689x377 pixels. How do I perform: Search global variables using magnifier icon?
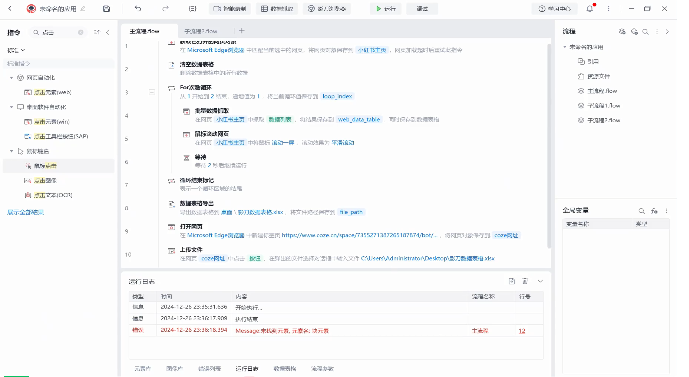click(x=642, y=211)
